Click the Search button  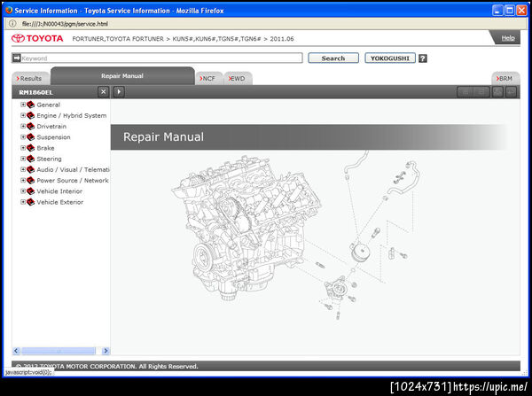point(333,58)
